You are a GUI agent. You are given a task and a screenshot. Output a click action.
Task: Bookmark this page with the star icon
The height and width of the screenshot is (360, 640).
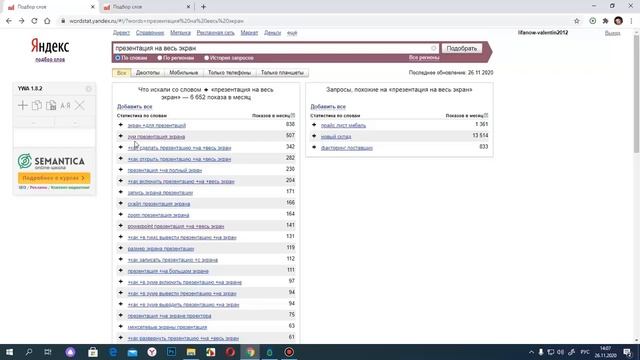pyautogui.click(x=577, y=21)
